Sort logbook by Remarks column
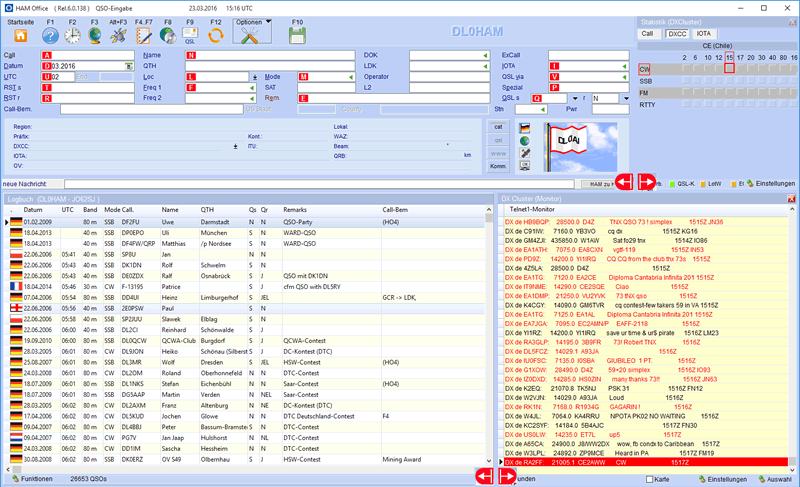 295,210
